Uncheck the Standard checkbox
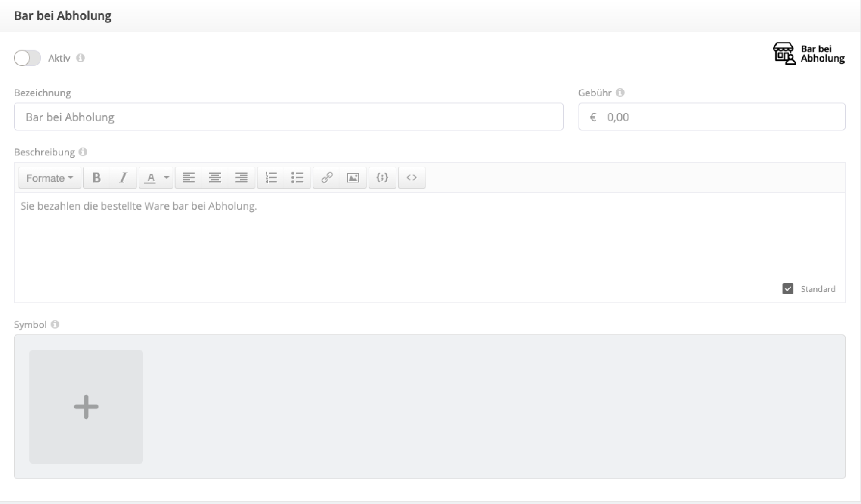 coord(788,289)
